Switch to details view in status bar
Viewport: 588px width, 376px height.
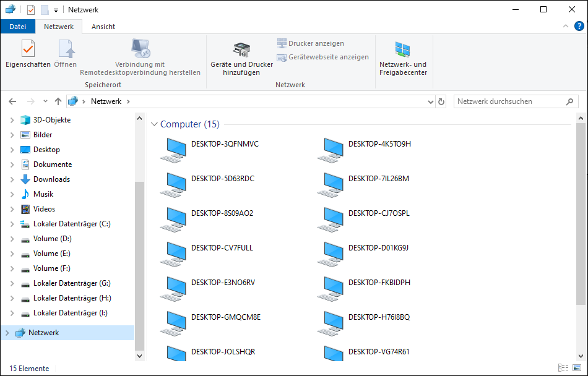(563, 368)
